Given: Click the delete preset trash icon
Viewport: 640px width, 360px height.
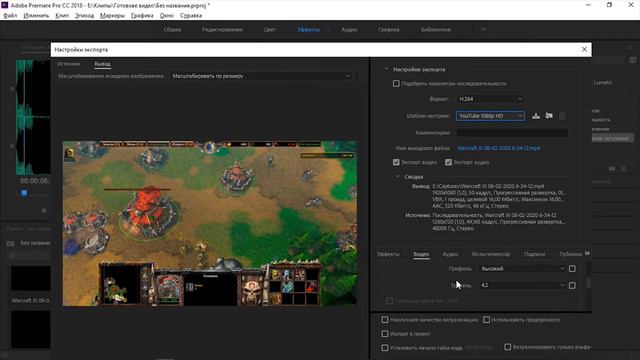Looking at the screenshot, I should (562, 116).
